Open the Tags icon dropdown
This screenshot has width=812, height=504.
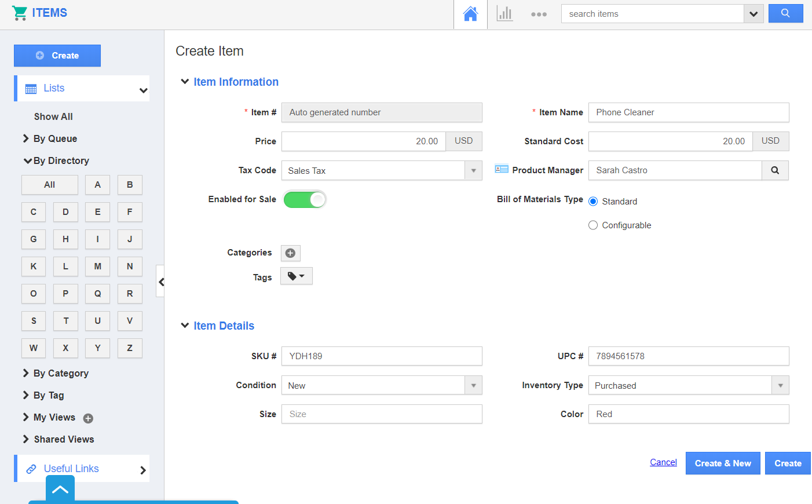click(297, 276)
